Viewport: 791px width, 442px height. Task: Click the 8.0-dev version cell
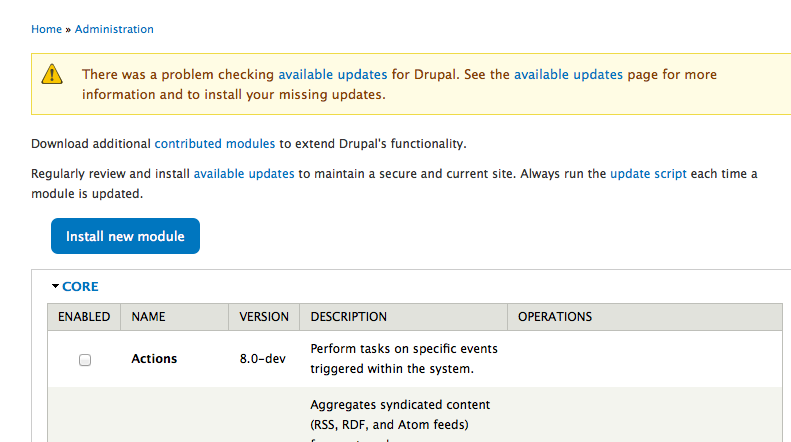262,359
